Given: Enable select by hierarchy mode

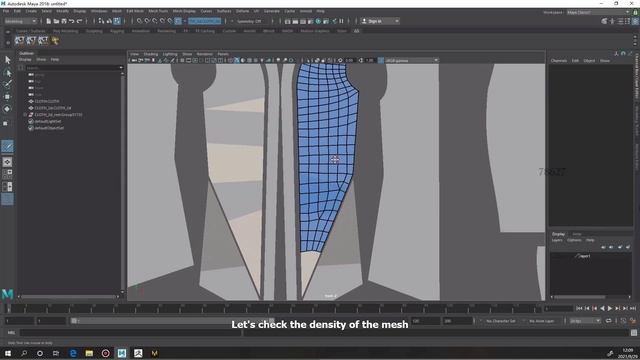Looking at the screenshot, I should (101, 21).
